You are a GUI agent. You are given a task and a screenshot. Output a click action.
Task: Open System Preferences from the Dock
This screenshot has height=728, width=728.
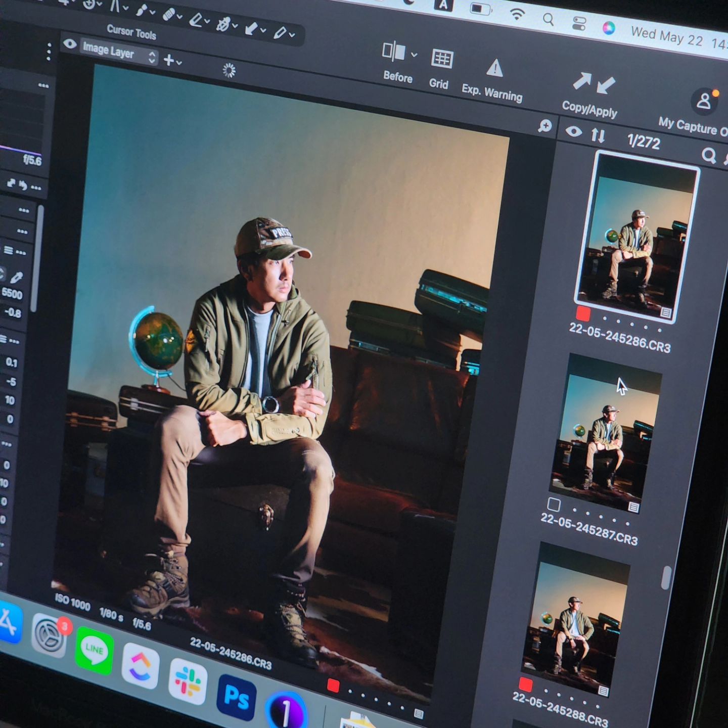tap(49, 635)
